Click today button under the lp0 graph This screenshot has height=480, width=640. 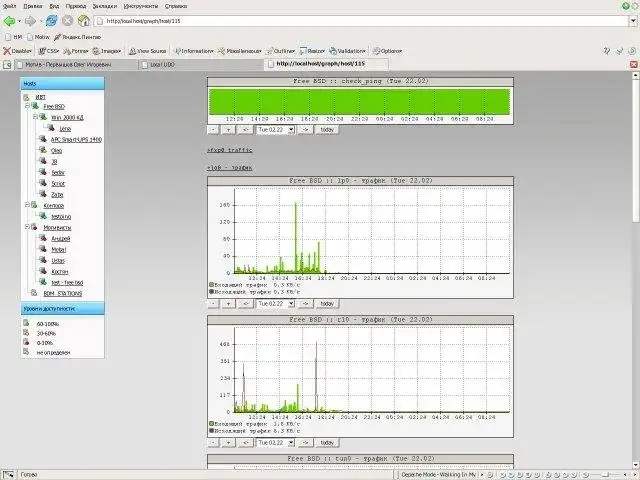pos(327,304)
